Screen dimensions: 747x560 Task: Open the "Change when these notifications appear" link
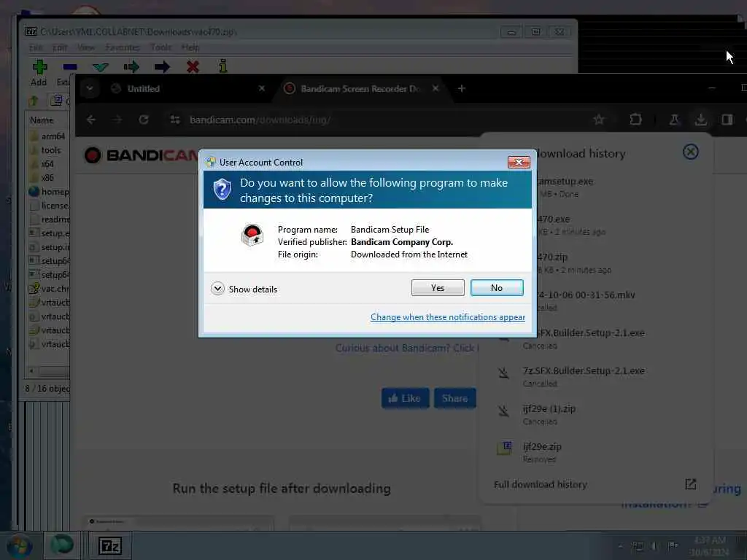[x=448, y=317]
